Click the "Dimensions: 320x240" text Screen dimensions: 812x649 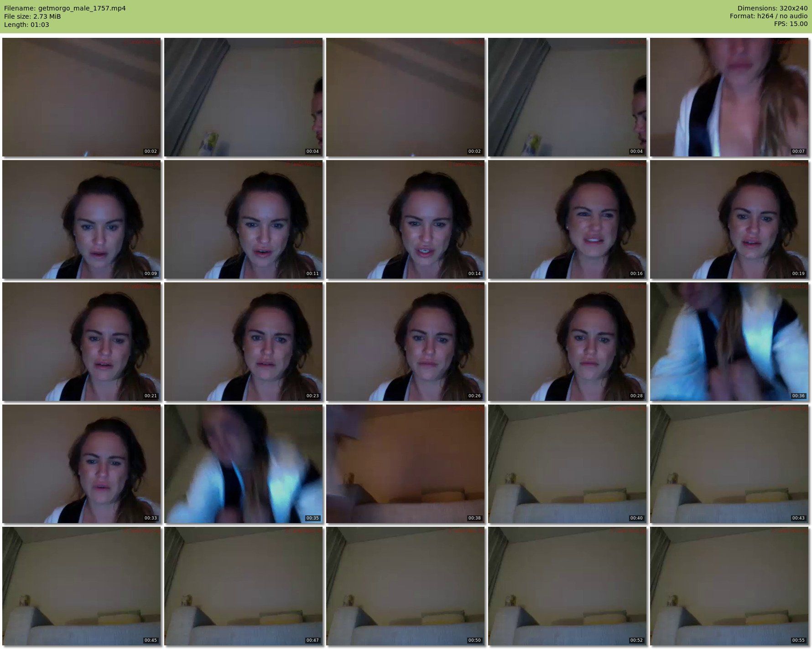pyautogui.click(x=772, y=8)
